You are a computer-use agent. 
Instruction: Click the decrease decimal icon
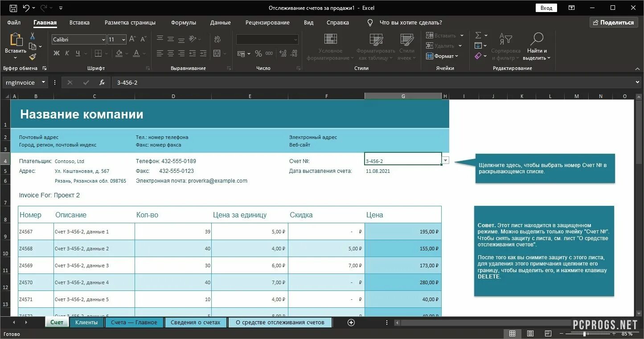(293, 53)
